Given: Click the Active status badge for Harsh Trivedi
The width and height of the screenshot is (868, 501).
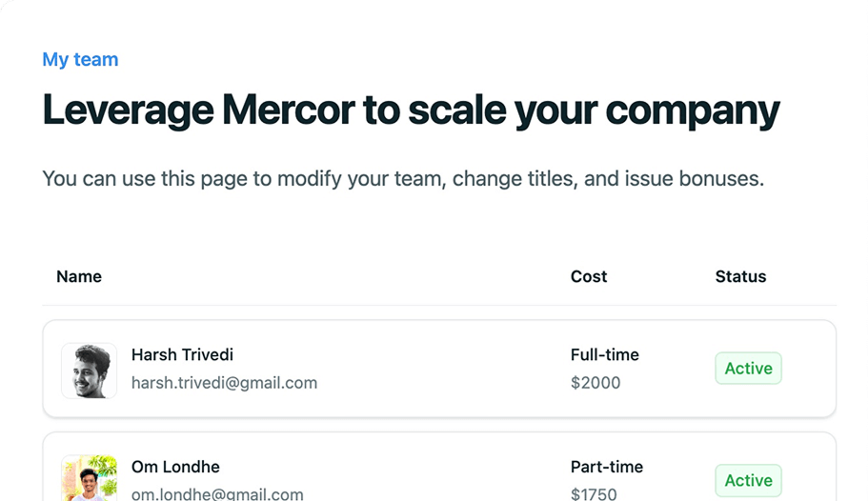Looking at the screenshot, I should pos(748,369).
